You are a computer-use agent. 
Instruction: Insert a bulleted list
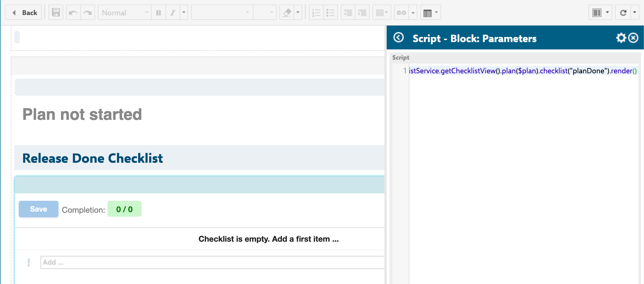(331, 12)
